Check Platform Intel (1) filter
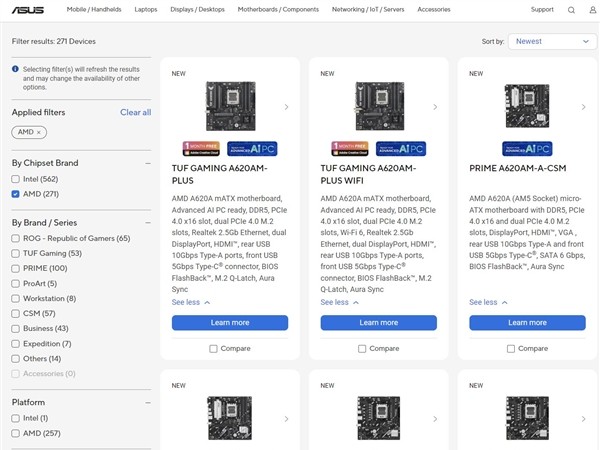Screen dimensions: 600x450 [15, 418]
